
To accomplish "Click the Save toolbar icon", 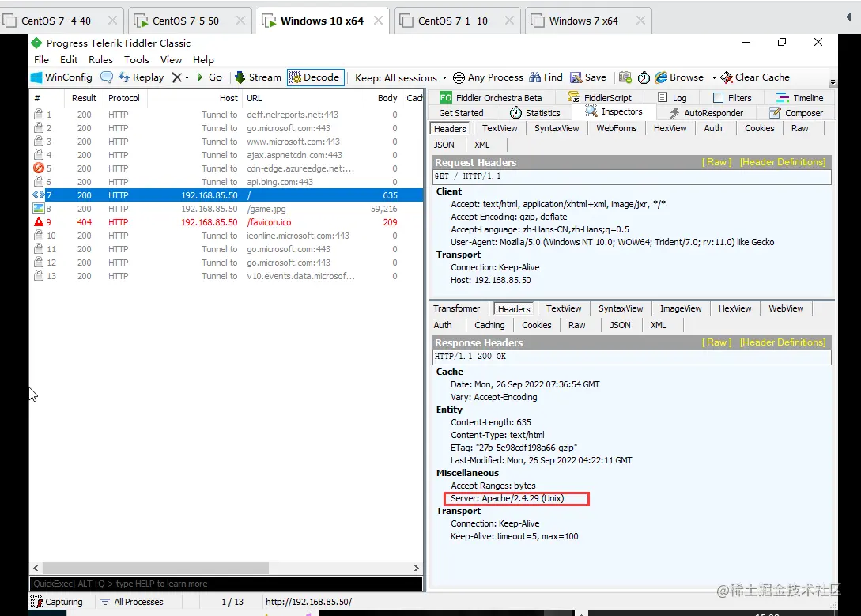I will 576,77.
